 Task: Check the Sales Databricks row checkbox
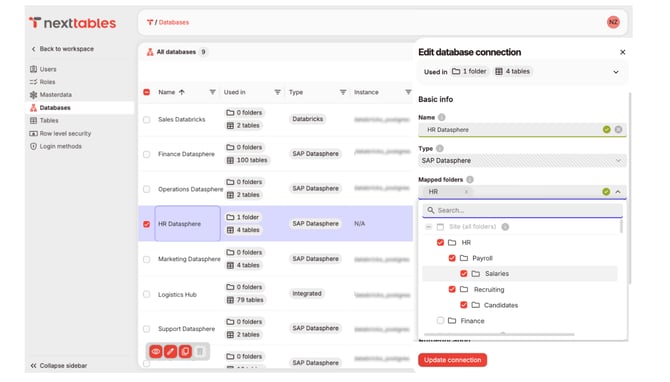147,120
